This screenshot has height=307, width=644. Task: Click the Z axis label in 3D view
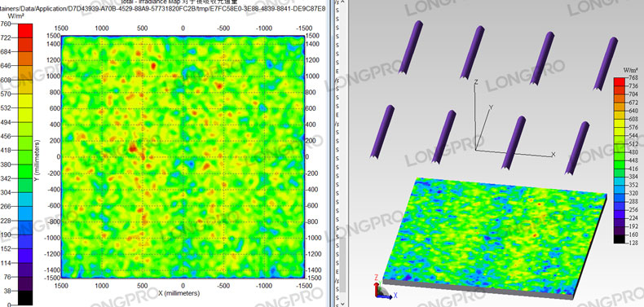pos(475,82)
